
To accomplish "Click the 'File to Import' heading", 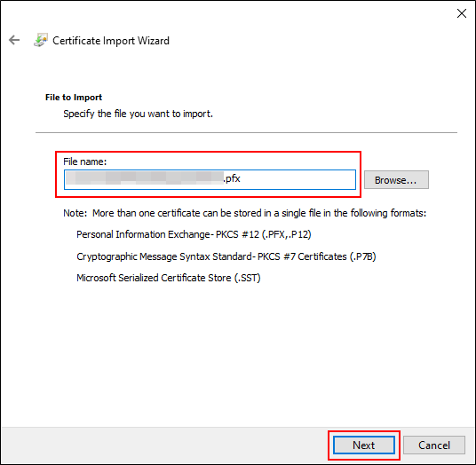I will 74,98.
